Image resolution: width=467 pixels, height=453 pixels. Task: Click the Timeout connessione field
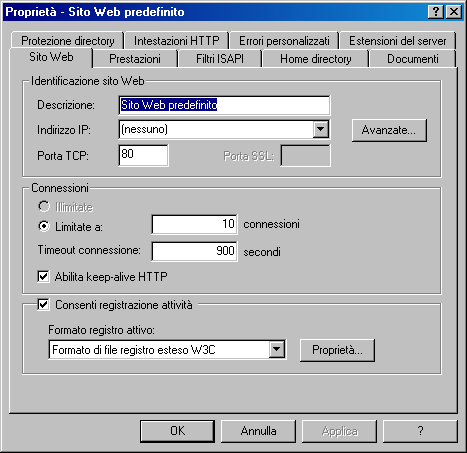[x=195, y=251]
